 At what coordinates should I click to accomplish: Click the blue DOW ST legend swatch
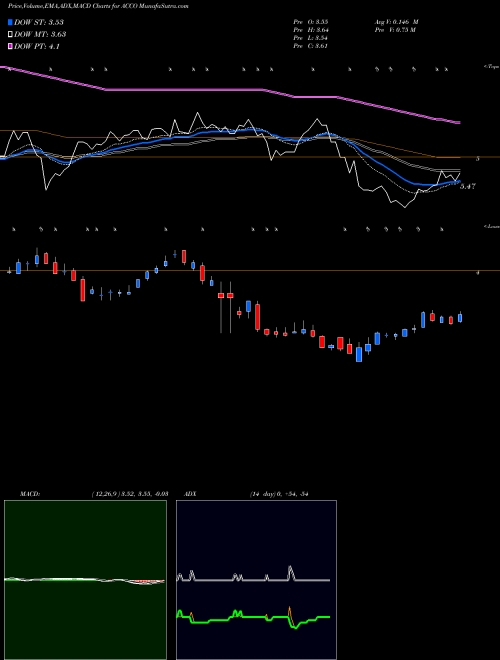click(x=11, y=22)
